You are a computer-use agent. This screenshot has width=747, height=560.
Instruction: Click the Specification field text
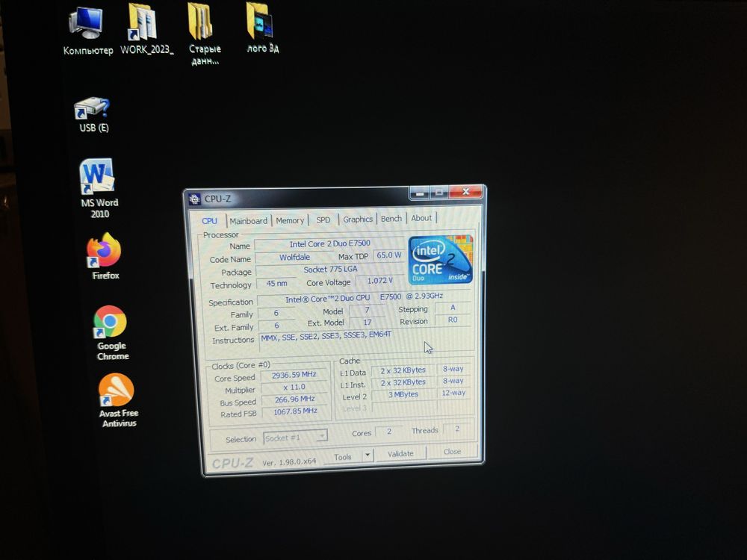coord(365,298)
